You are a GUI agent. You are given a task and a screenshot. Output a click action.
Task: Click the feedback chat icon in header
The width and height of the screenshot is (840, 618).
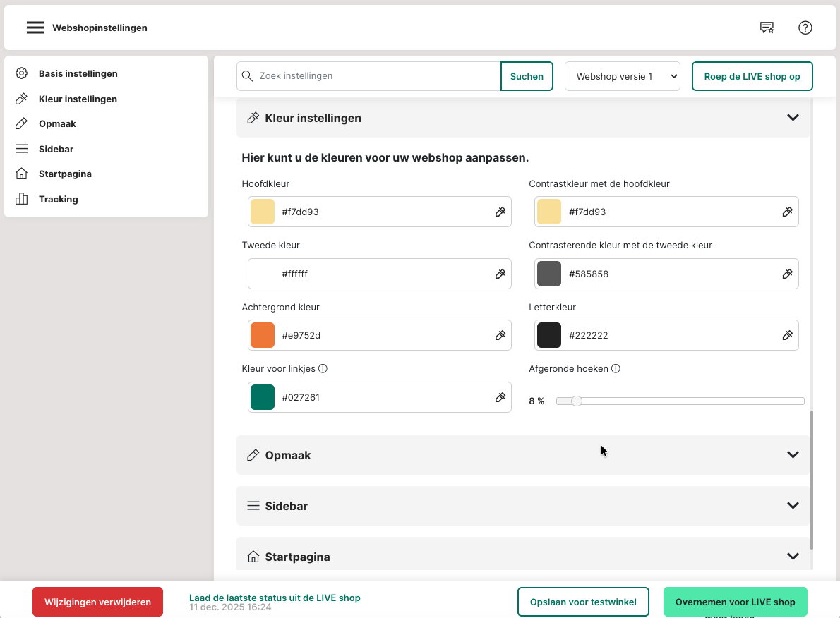click(x=767, y=28)
